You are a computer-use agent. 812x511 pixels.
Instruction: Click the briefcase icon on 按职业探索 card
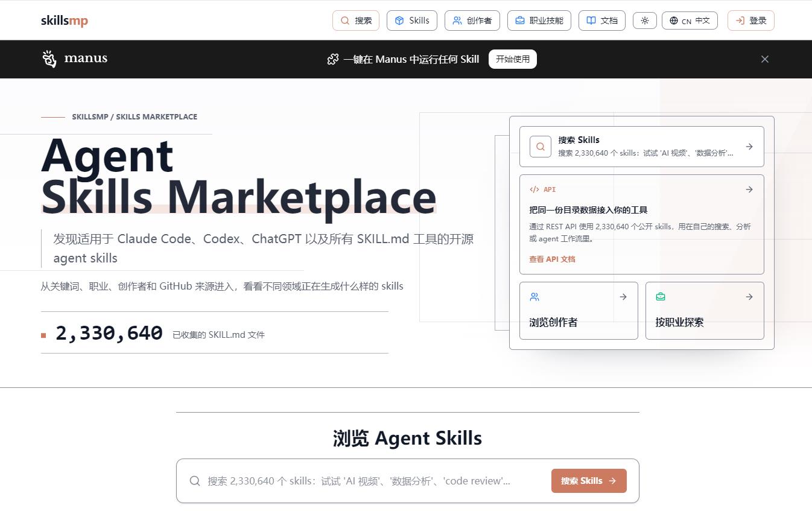(x=661, y=297)
